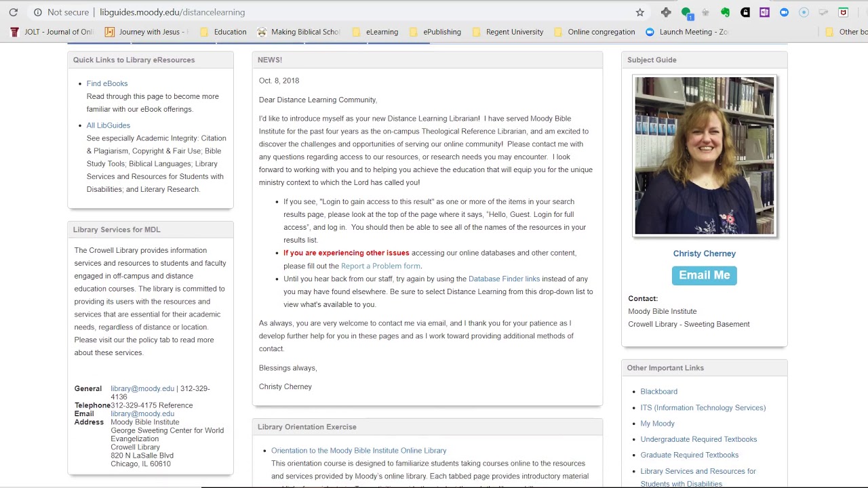Open the light blue circle extension icon
Viewport: 868px width, 488px height.
click(804, 12)
